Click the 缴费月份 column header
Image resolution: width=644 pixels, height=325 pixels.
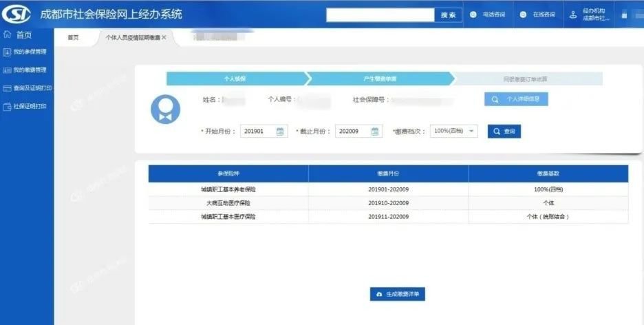[388, 174]
